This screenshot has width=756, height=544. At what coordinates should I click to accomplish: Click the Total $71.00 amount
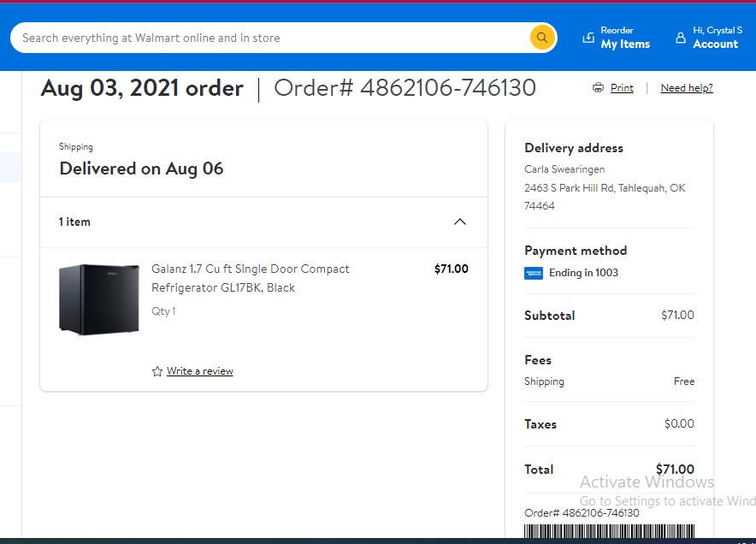tap(675, 469)
